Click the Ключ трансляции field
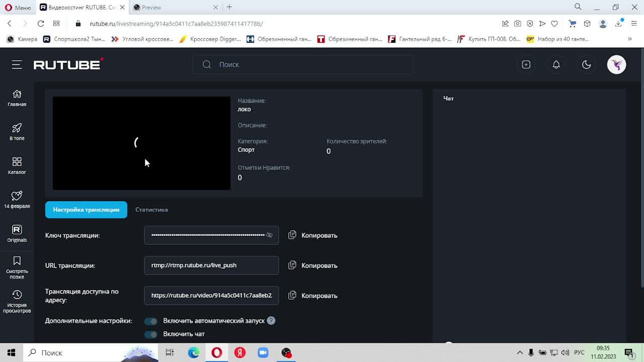This screenshot has width=644, height=362. (x=211, y=235)
